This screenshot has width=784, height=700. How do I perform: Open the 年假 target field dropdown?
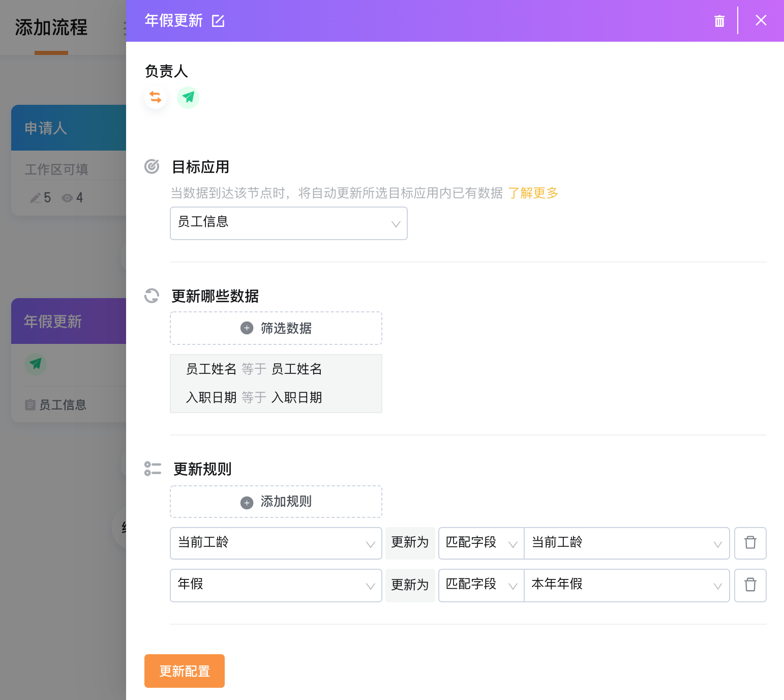coord(276,586)
